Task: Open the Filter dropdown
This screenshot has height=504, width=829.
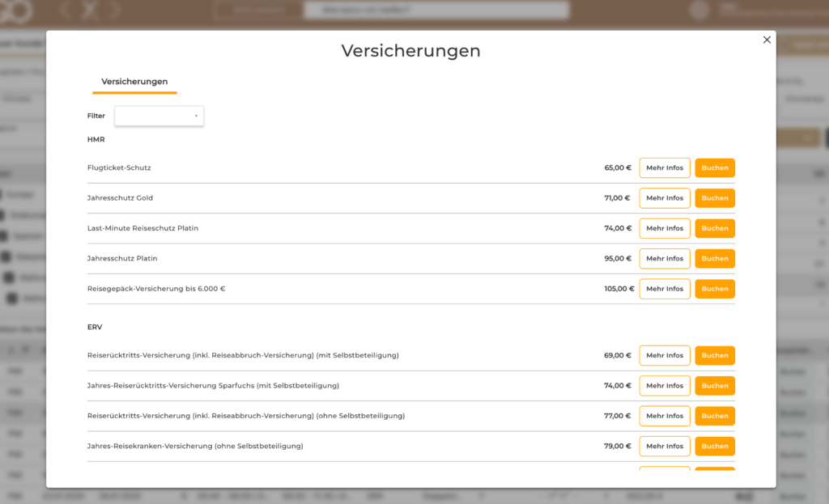Action: 159,116
